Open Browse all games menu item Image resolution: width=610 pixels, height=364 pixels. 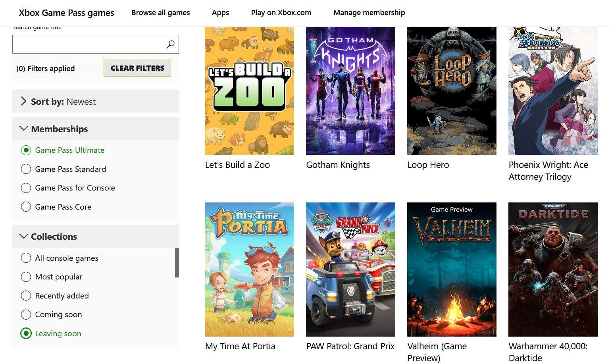click(161, 12)
